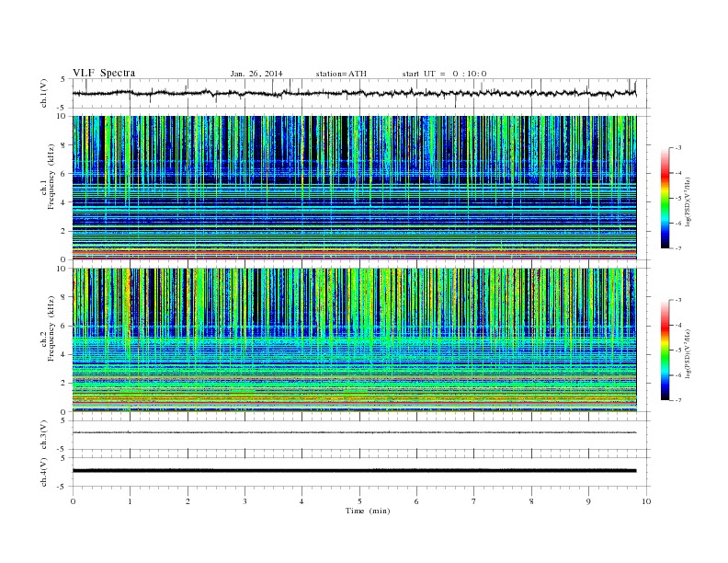Click ch.1 colorbar tick "-3"
The width and height of the screenshot is (728, 563).
coord(677,148)
